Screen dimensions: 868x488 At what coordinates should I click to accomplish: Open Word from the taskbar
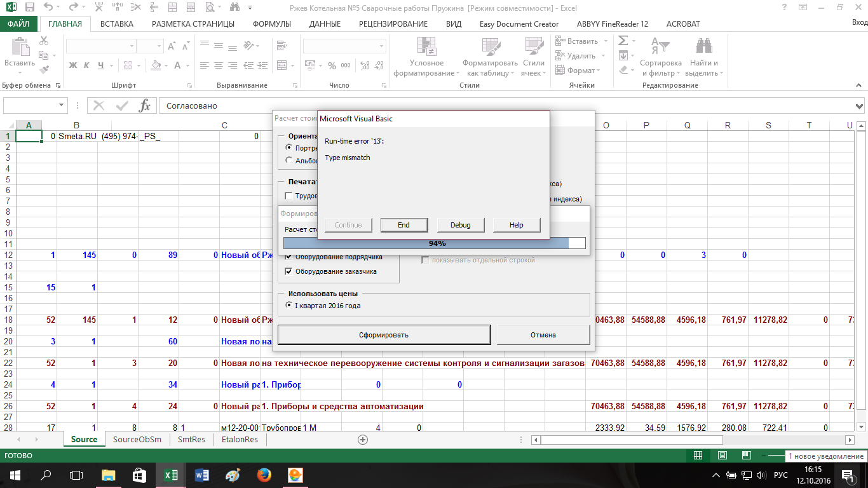point(202,475)
